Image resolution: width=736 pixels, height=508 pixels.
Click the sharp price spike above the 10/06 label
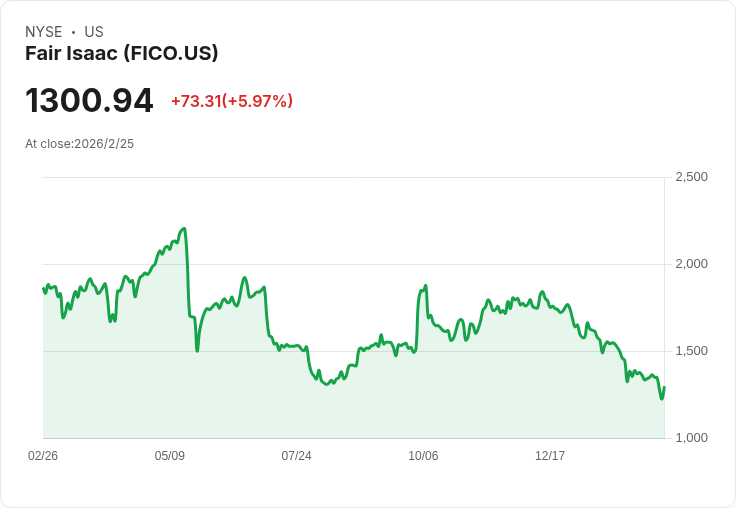[x=425, y=286]
